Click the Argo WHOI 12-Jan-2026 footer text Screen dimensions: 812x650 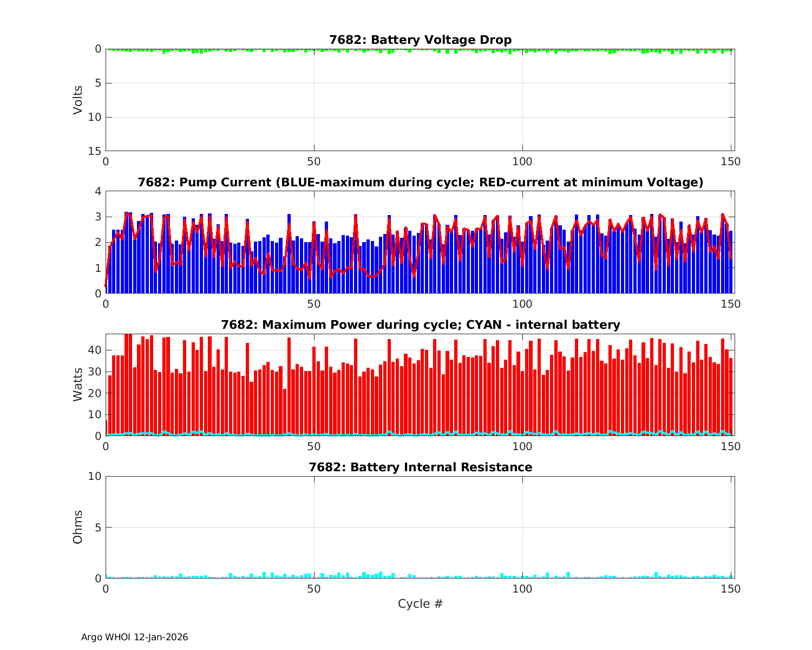click(134, 638)
